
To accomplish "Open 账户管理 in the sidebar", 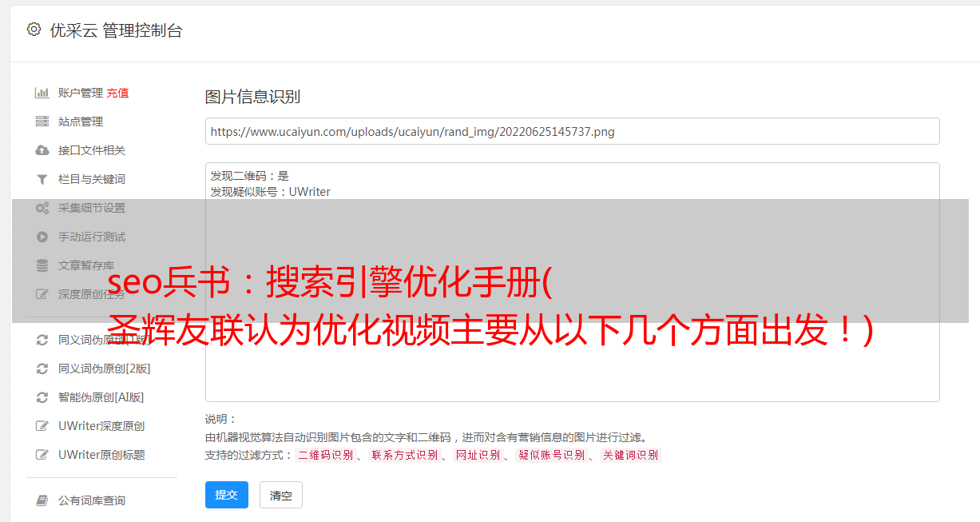I will [x=80, y=93].
